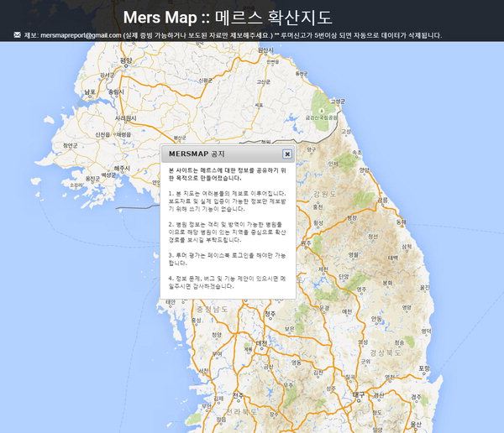Click the 삼척 map label

point(407,247)
